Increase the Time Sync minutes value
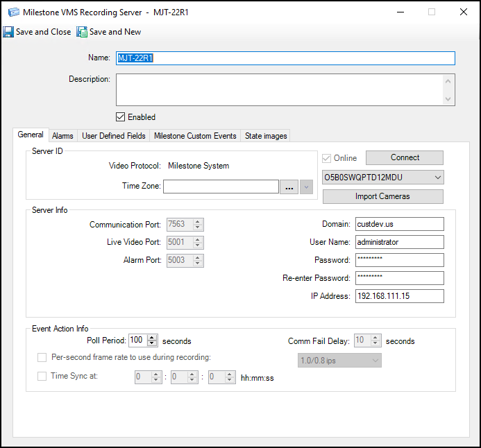The image size is (481, 448). [x=192, y=374]
